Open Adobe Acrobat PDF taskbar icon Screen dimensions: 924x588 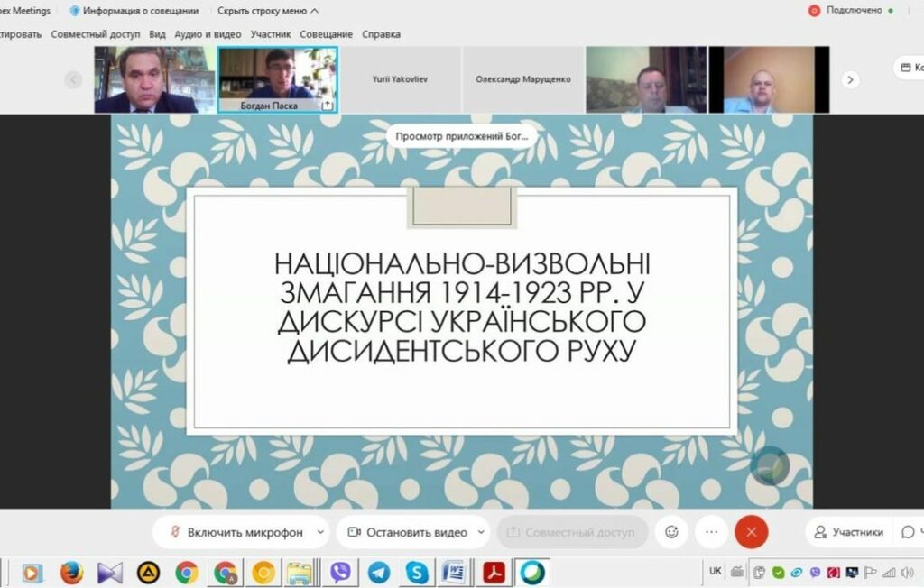pos(494,572)
